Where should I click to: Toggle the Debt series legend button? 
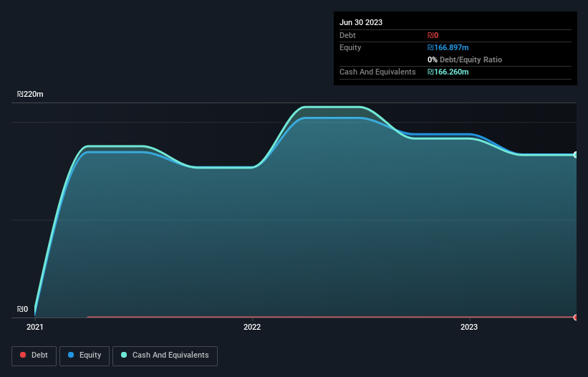pos(34,355)
